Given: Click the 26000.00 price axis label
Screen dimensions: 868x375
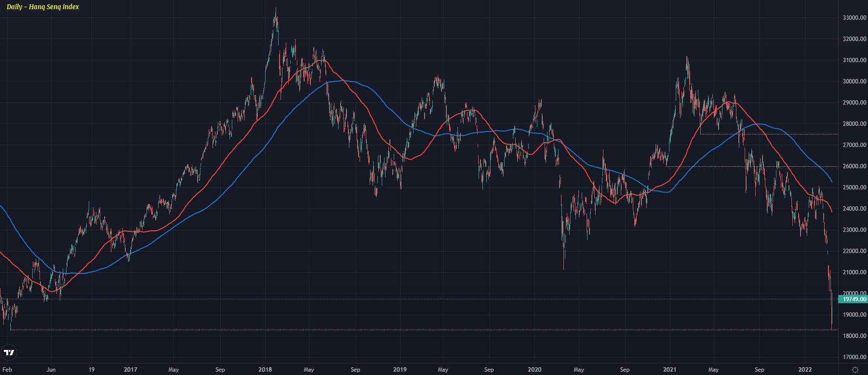Looking at the screenshot, I should pos(854,166).
